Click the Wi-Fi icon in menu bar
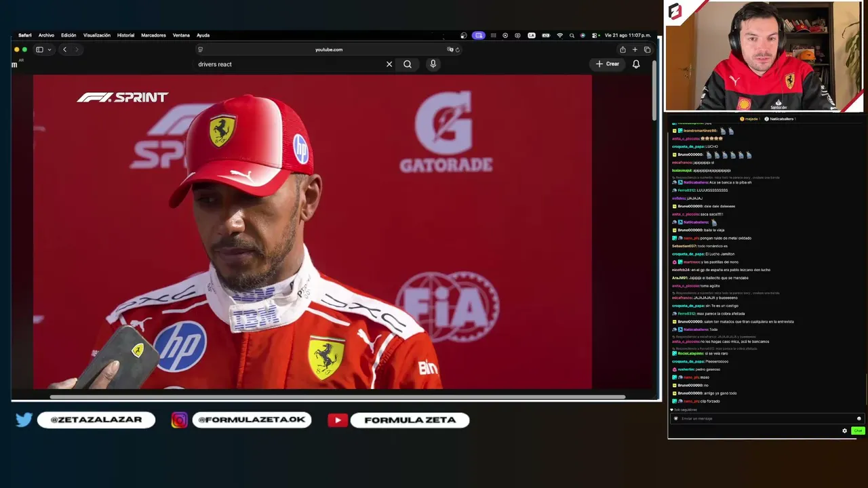This screenshot has height=488, width=868. pyautogui.click(x=559, y=35)
